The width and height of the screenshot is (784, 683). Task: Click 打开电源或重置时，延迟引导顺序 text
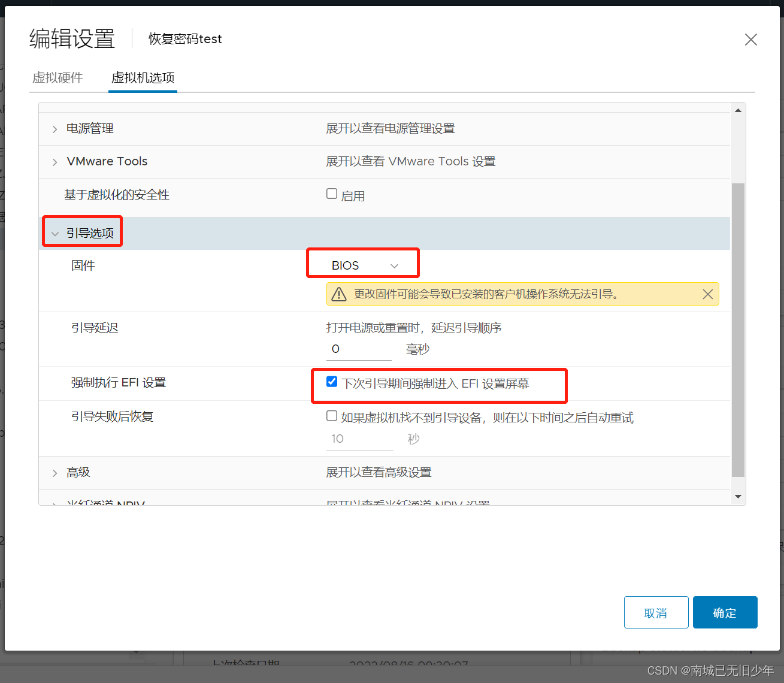pyautogui.click(x=414, y=328)
